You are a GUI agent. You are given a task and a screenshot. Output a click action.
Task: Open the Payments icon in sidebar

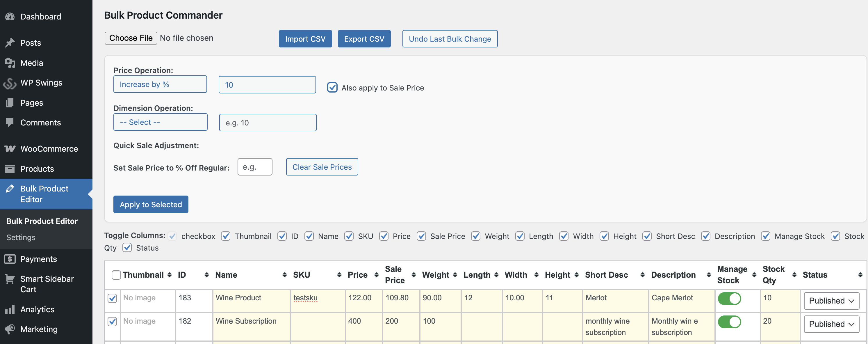(x=10, y=259)
